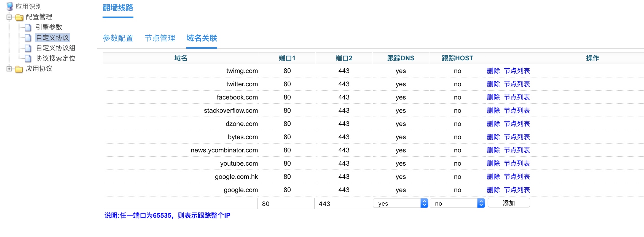Switch to the 域名关联 tab
The image size is (644, 237).
[202, 38]
